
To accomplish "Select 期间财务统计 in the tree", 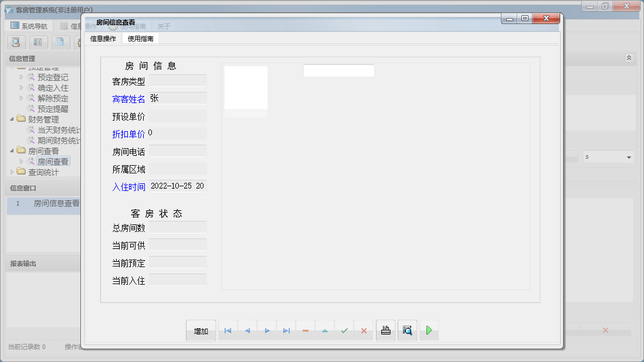I will 59,141.
